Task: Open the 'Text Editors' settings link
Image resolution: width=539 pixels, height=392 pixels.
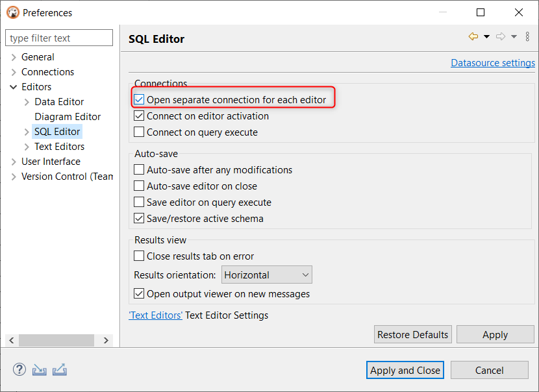Action: [155, 315]
